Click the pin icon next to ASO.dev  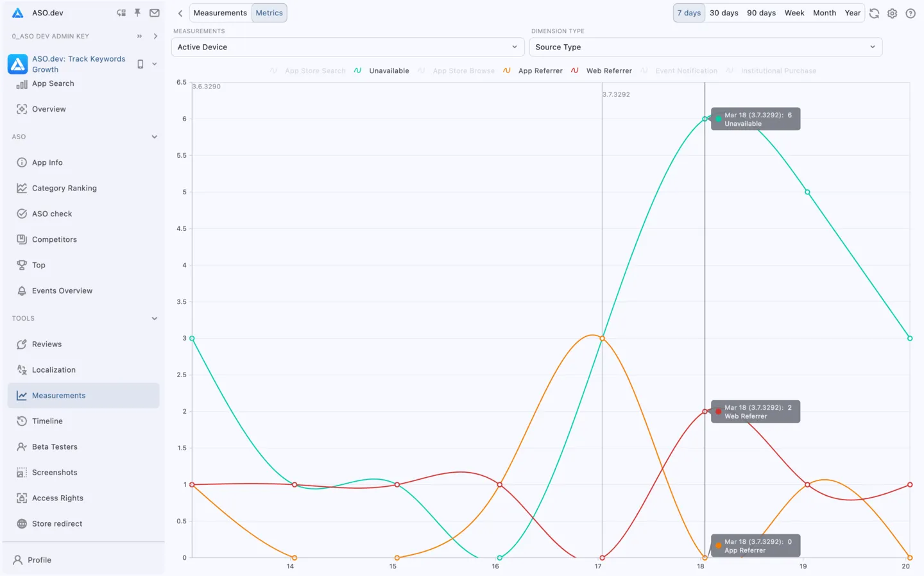click(x=137, y=12)
